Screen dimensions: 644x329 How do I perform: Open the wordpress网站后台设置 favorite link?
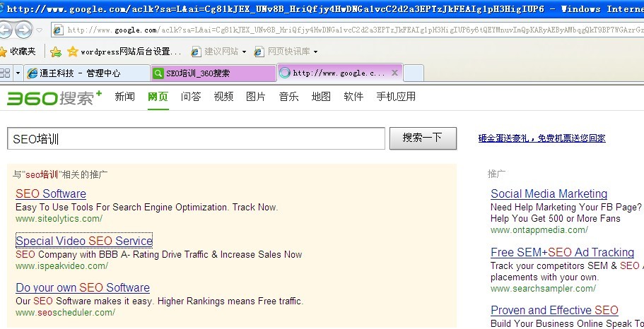(x=124, y=52)
